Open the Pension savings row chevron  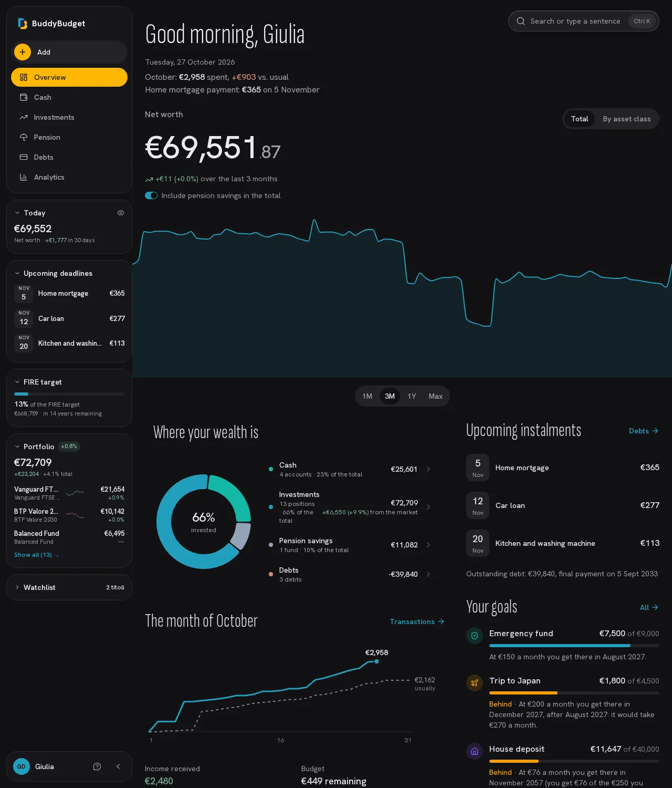pos(428,545)
